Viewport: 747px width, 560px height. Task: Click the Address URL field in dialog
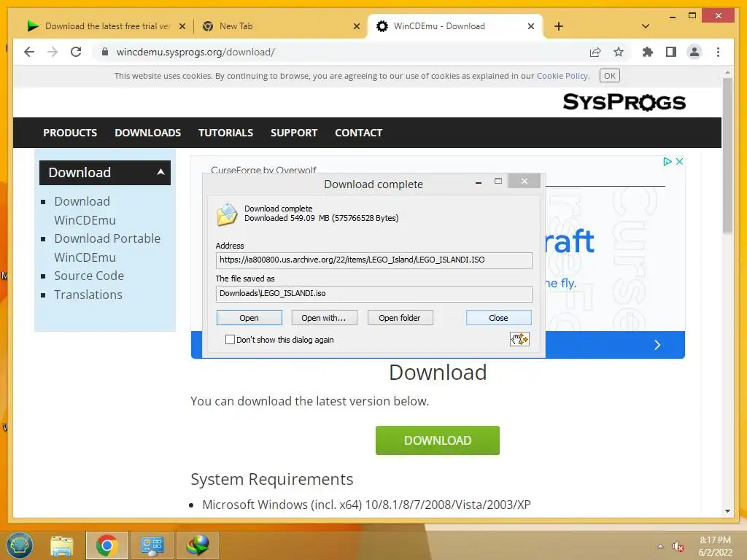374,260
